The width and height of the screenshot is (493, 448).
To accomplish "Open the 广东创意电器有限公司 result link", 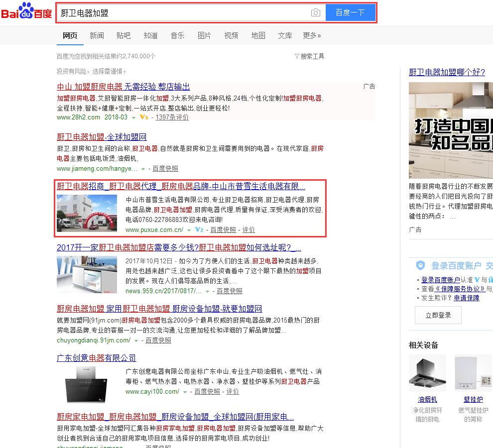I will click(x=96, y=358).
